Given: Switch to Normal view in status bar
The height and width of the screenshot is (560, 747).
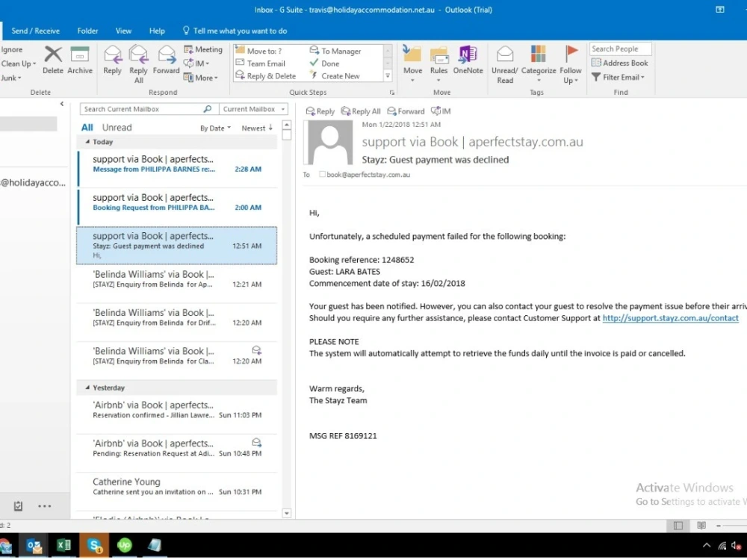Looking at the screenshot, I should click(678, 525).
